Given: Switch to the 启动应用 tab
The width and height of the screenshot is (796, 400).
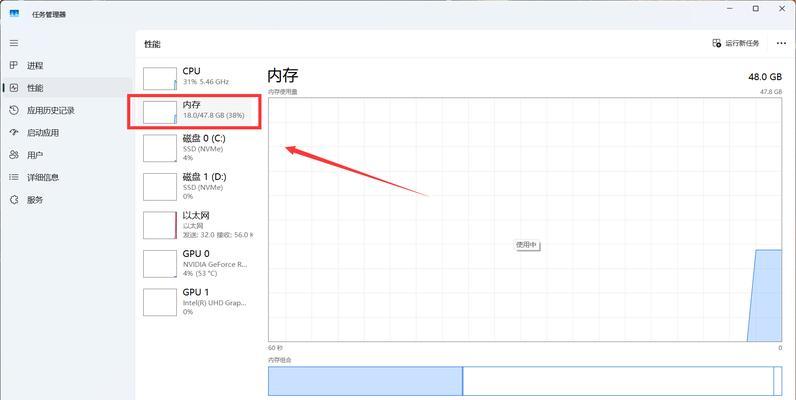Looking at the screenshot, I should click(66, 132).
